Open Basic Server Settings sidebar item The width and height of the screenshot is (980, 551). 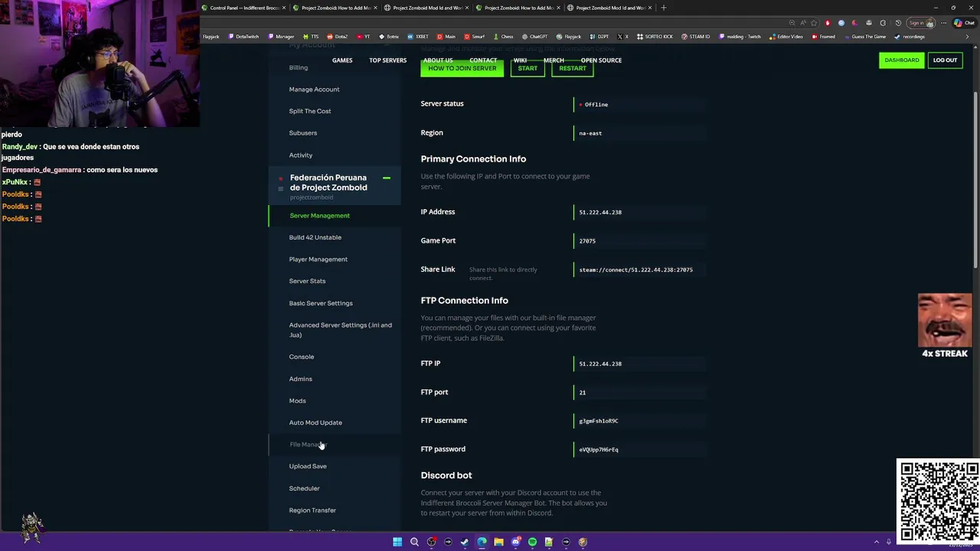click(x=321, y=303)
